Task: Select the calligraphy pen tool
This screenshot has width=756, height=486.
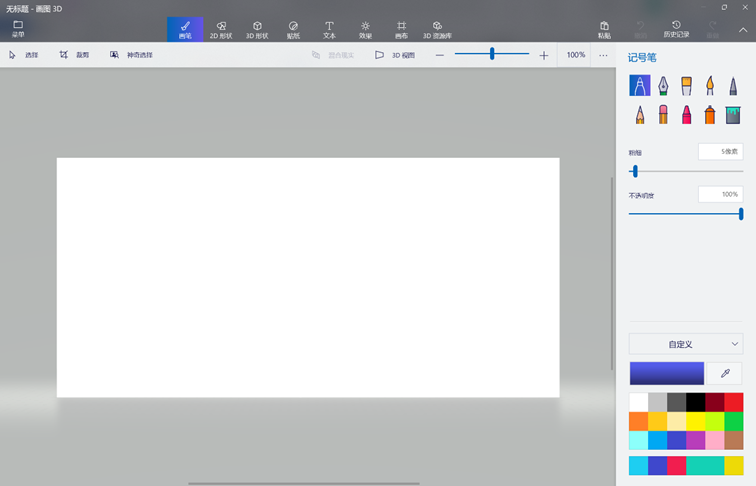Action: click(x=663, y=87)
